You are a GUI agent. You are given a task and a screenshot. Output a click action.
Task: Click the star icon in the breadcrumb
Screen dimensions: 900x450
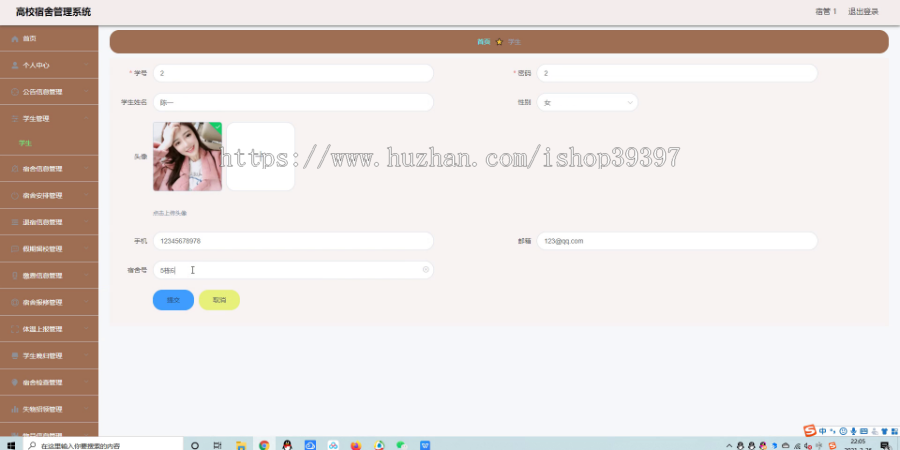[499, 42]
